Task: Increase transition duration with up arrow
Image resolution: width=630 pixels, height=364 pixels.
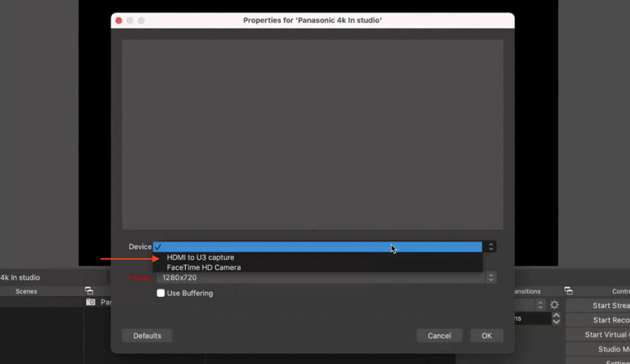Action: [556, 316]
